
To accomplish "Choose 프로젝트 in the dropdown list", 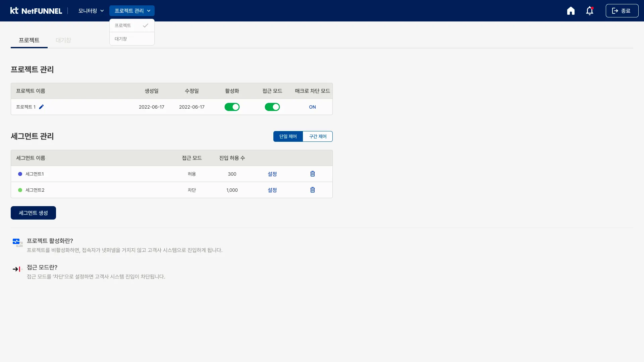I will 131,25.
